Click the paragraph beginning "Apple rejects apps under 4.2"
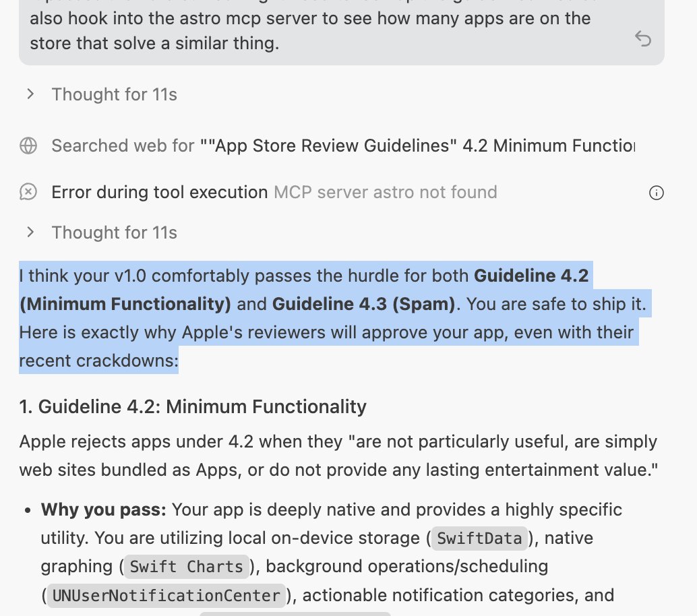This screenshot has width=697, height=616. (338, 456)
